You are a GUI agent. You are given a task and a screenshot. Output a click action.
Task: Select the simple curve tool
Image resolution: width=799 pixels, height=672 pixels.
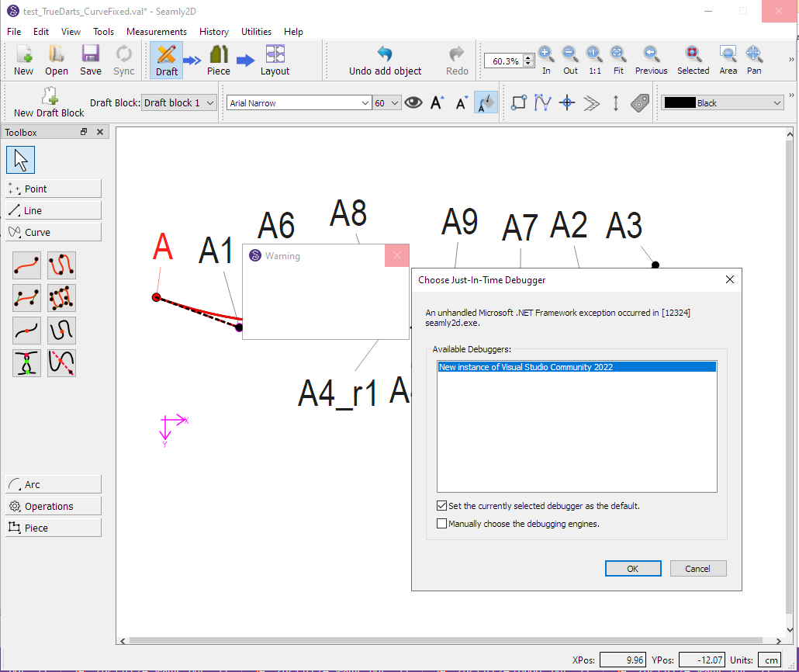pyautogui.click(x=26, y=265)
